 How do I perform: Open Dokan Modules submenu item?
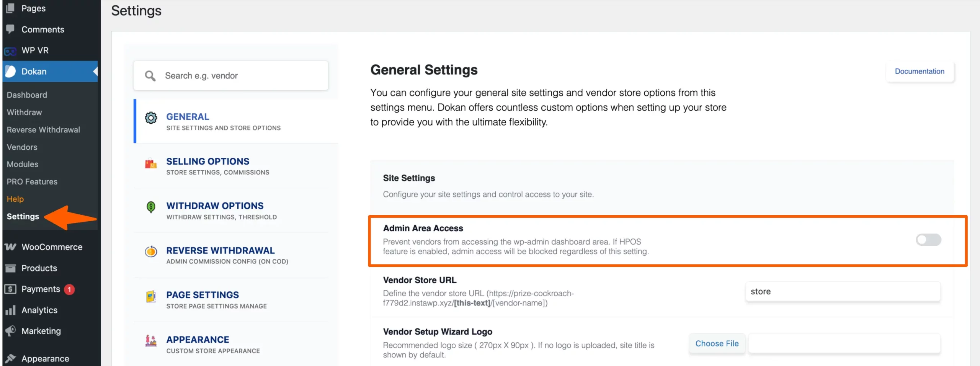23,164
